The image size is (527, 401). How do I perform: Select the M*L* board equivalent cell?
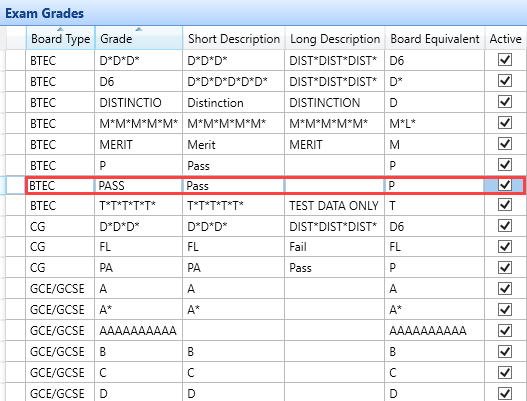click(x=435, y=124)
